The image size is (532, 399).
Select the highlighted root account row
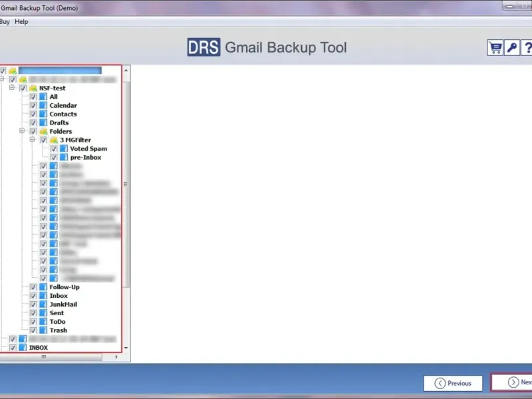coord(60,70)
